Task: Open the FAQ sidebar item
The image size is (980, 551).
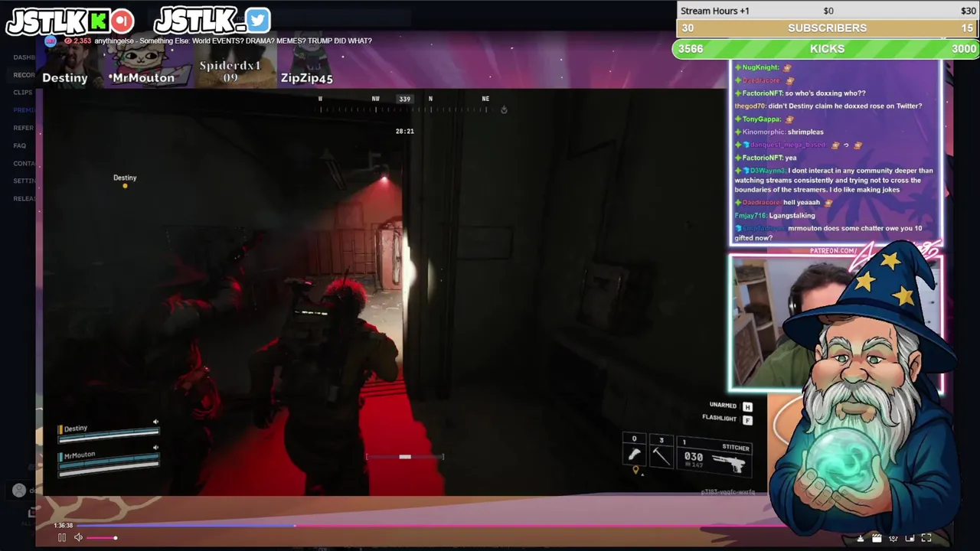Action: (x=20, y=145)
